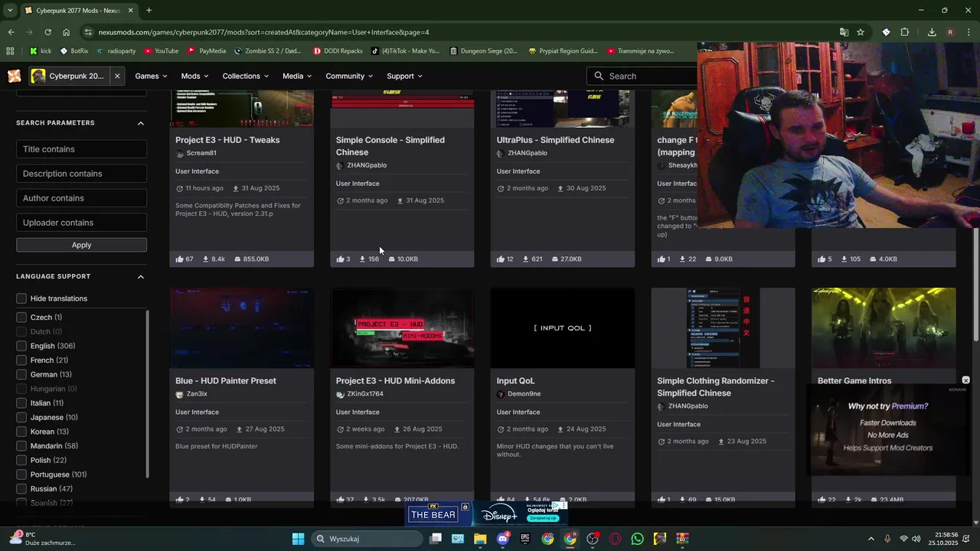Click thumbs-up icon on Simple Console card
This screenshot has width=980, height=551.
(340, 259)
